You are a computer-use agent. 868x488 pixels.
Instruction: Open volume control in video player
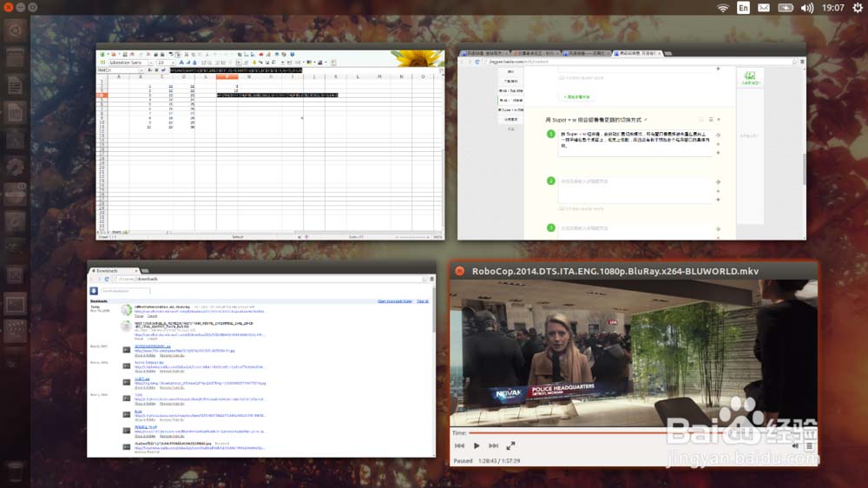pyautogui.click(x=795, y=446)
